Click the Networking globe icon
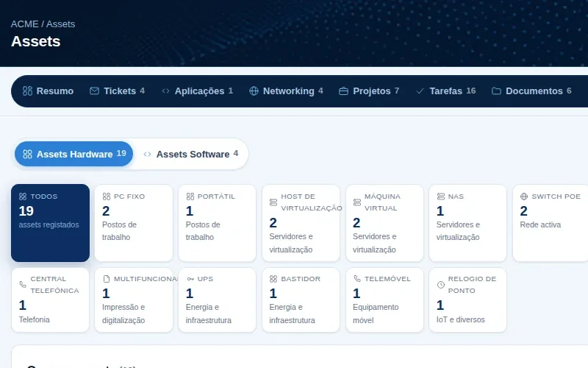Image resolution: width=588 pixels, height=368 pixels. 254,91
